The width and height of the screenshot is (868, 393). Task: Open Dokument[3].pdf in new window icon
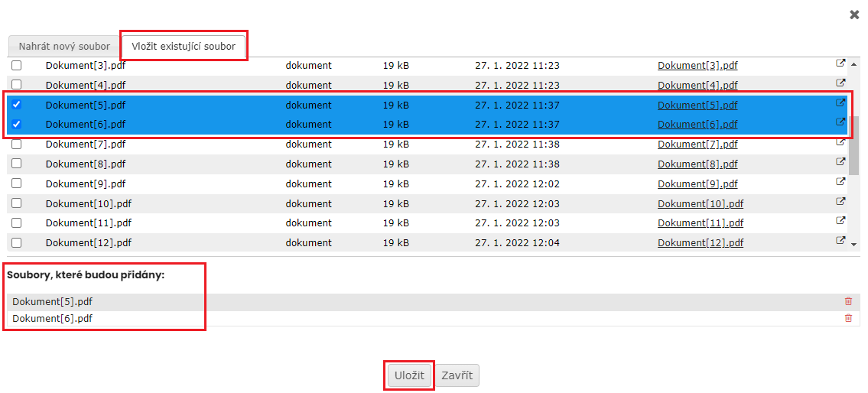(x=840, y=64)
